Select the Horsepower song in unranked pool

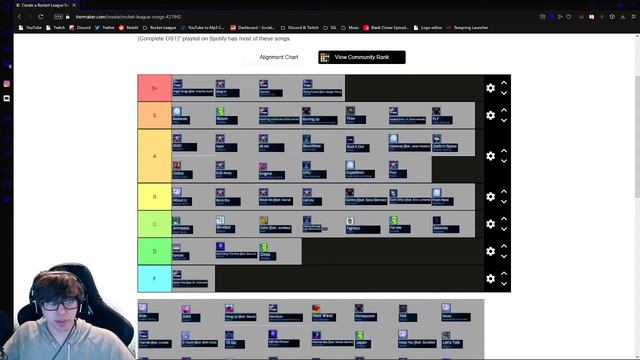365,313
